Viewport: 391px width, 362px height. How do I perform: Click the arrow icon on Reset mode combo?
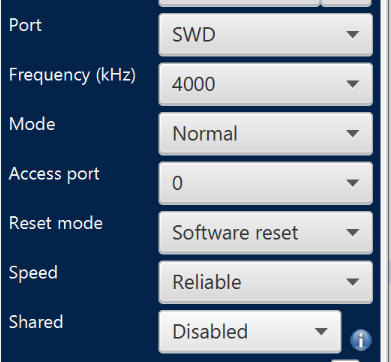click(352, 232)
